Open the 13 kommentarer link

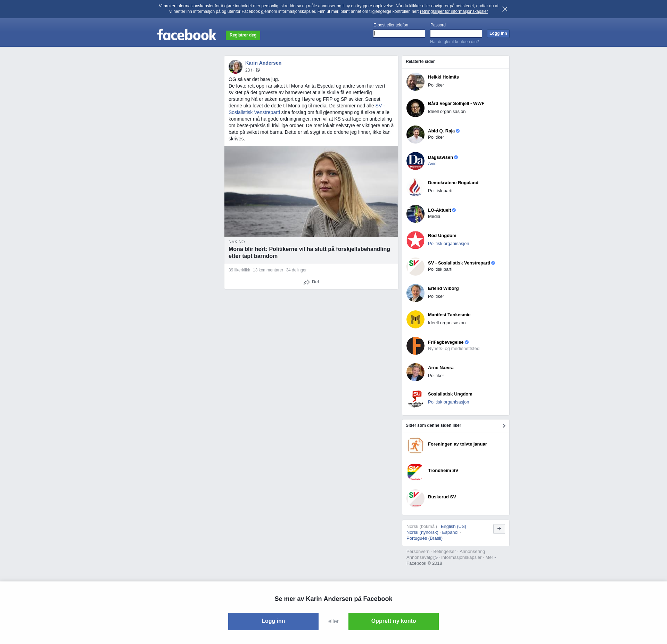[x=268, y=270]
